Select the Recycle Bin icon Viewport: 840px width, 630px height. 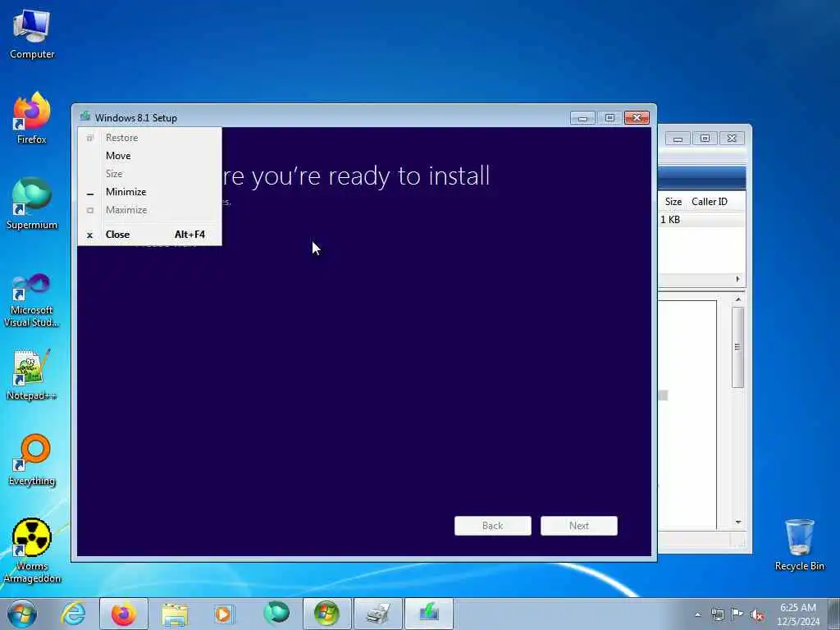click(799, 545)
